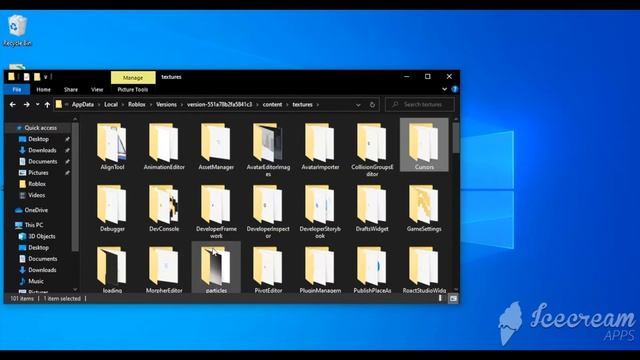Open the AssetManager folder
Viewport: 640px width, 360px height.
[216, 147]
